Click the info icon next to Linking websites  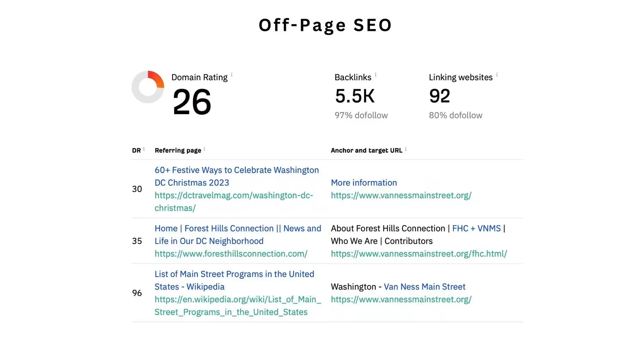(x=497, y=75)
